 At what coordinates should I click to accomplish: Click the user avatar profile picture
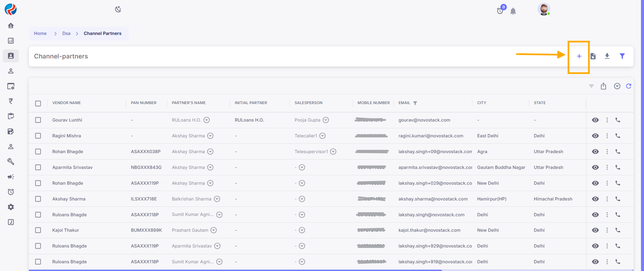(543, 9)
